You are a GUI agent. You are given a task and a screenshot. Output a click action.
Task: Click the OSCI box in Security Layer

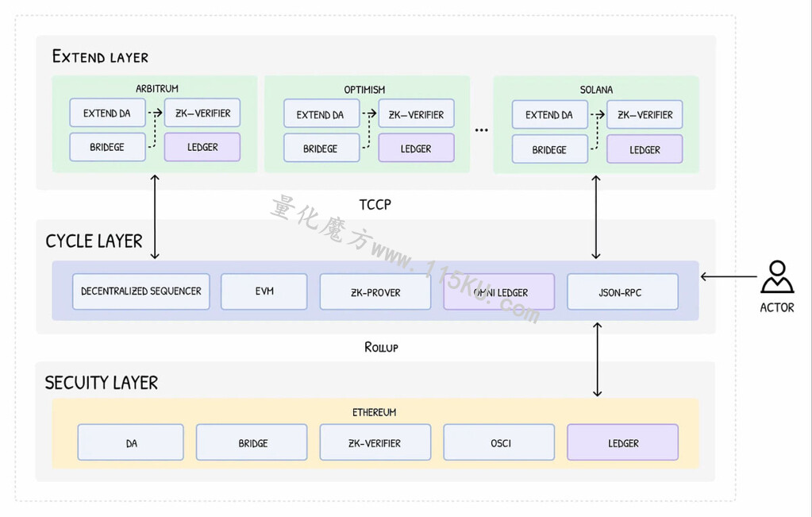pyautogui.click(x=499, y=442)
